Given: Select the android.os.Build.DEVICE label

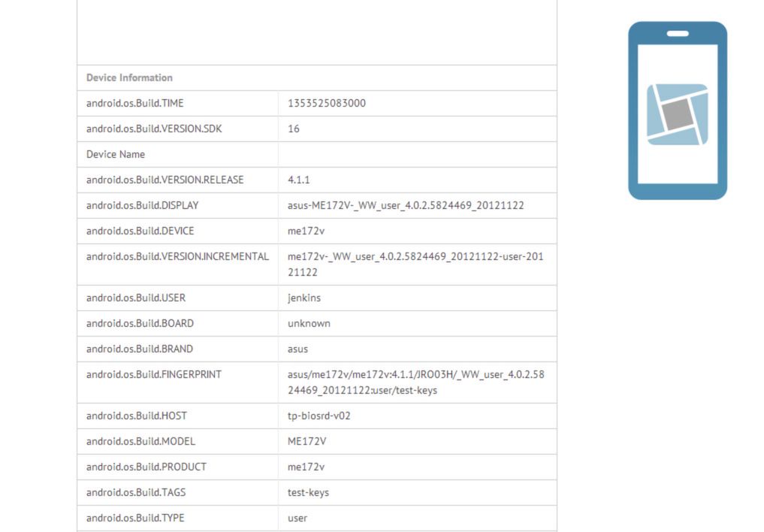Looking at the screenshot, I should [140, 231].
